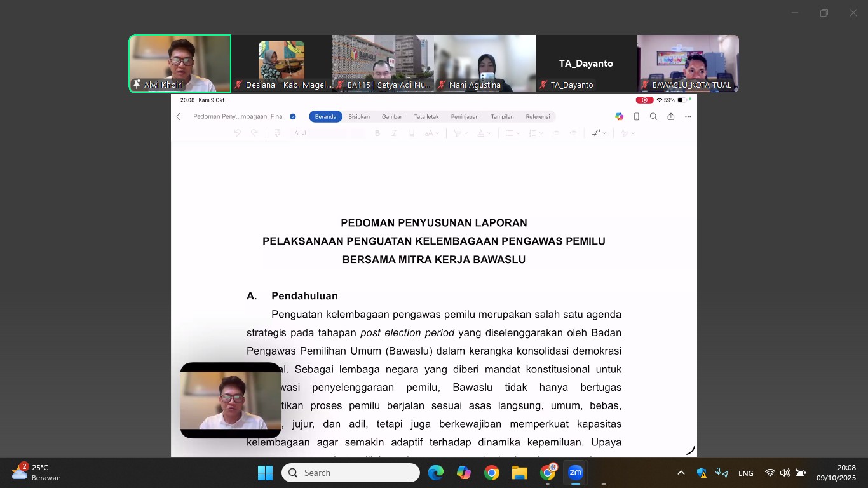Select Alwi Khoiri's participant video tile
The image size is (868, 488).
point(180,64)
